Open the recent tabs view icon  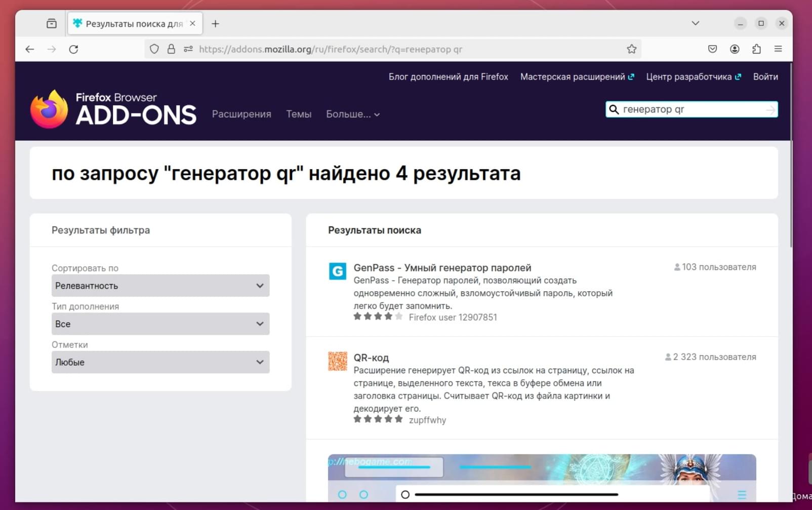click(51, 23)
